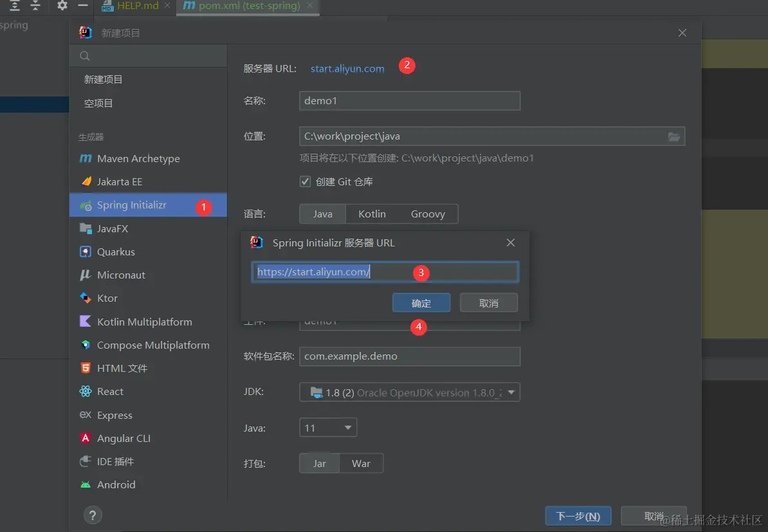Select the HTML 文件 generator
This screenshot has height=532, width=768.
tap(148, 369)
